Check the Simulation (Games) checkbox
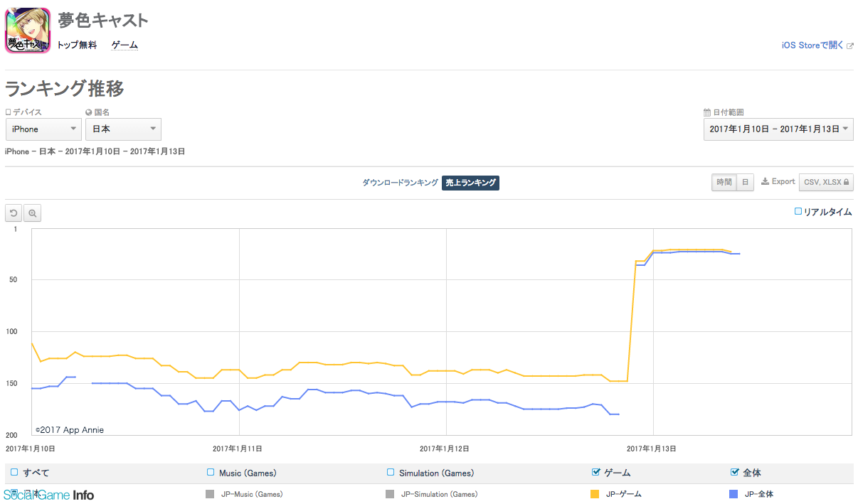858x504 pixels. pos(391,472)
